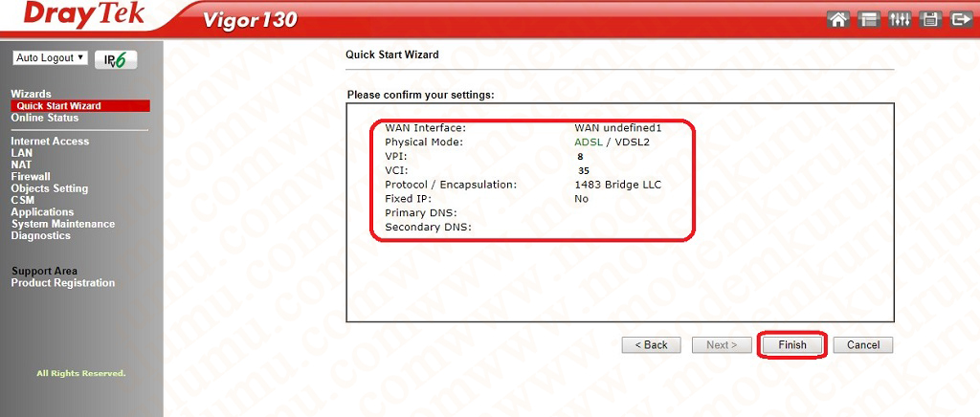This screenshot has height=417, width=980.
Task: Open the Applications menu
Action: pos(42,212)
